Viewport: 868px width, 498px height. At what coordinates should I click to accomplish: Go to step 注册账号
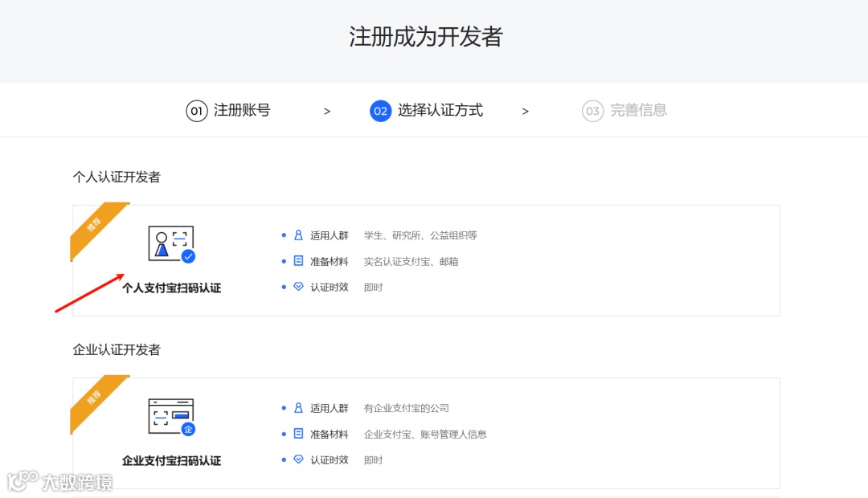(242, 110)
